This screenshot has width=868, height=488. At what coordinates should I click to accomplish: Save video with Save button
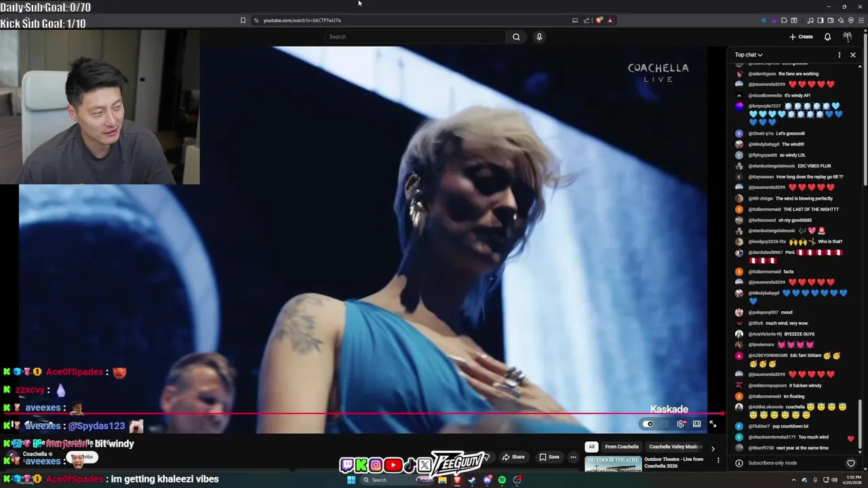click(x=549, y=457)
